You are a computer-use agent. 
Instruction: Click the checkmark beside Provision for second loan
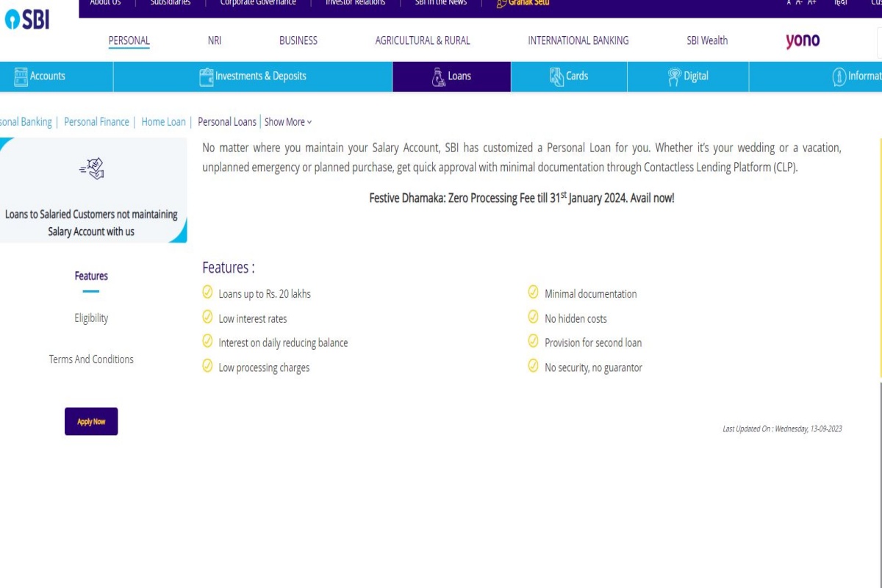click(534, 342)
